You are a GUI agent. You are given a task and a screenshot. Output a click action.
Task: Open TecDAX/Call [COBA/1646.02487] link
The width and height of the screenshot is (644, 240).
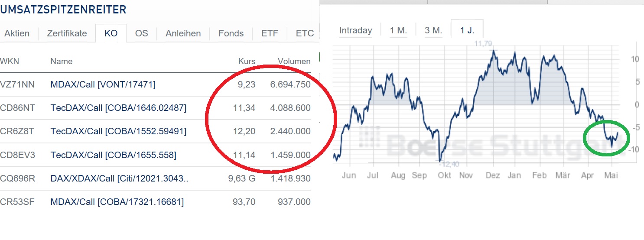click(x=118, y=108)
